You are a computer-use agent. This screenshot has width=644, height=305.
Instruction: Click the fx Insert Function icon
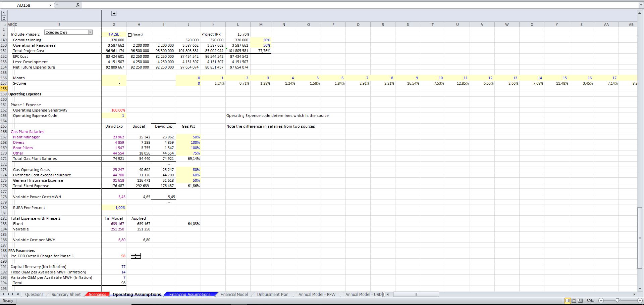[x=77, y=5]
